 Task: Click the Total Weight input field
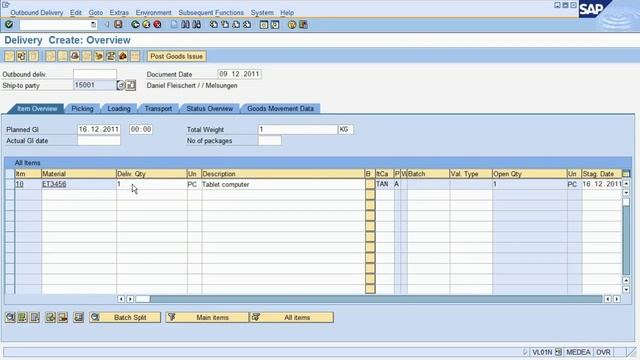point(298,129)
